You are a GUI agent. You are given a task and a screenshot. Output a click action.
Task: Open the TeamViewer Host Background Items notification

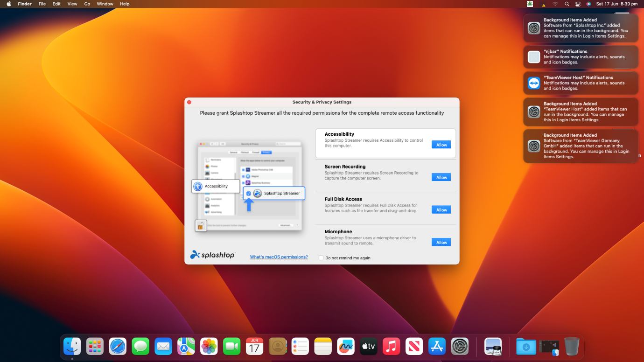pos(581,112)
